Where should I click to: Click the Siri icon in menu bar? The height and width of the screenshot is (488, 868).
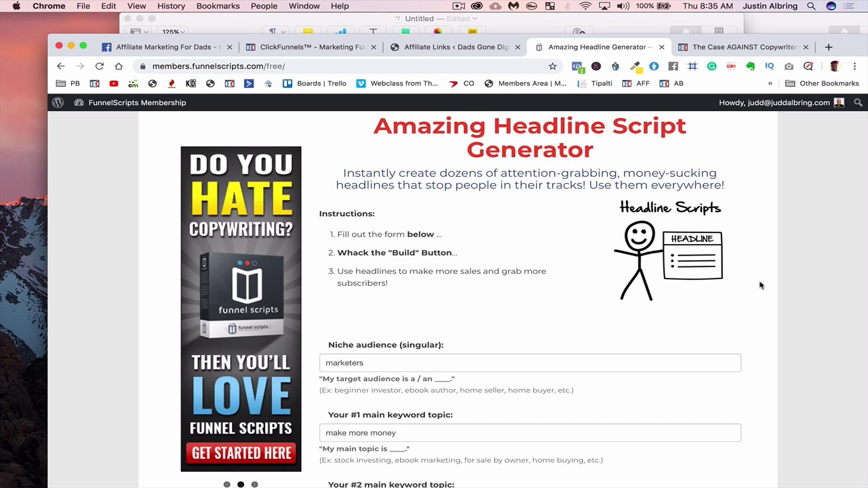(x=831, y=6)
